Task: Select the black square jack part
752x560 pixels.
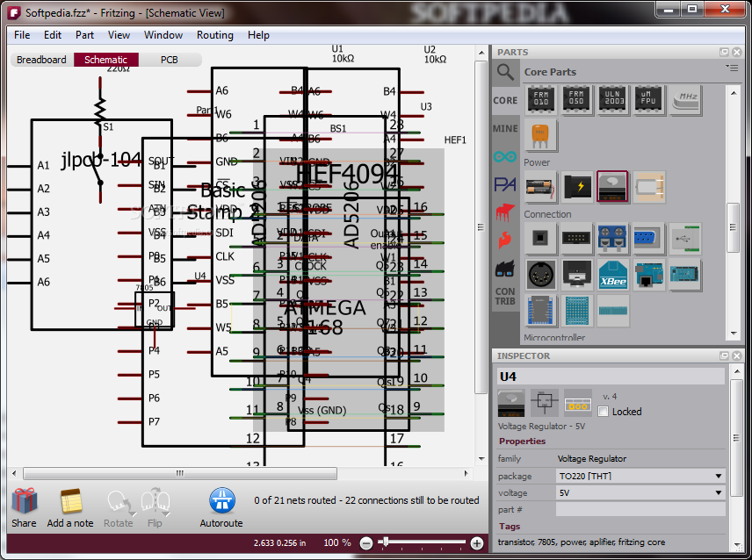Action: coord(540,238)
